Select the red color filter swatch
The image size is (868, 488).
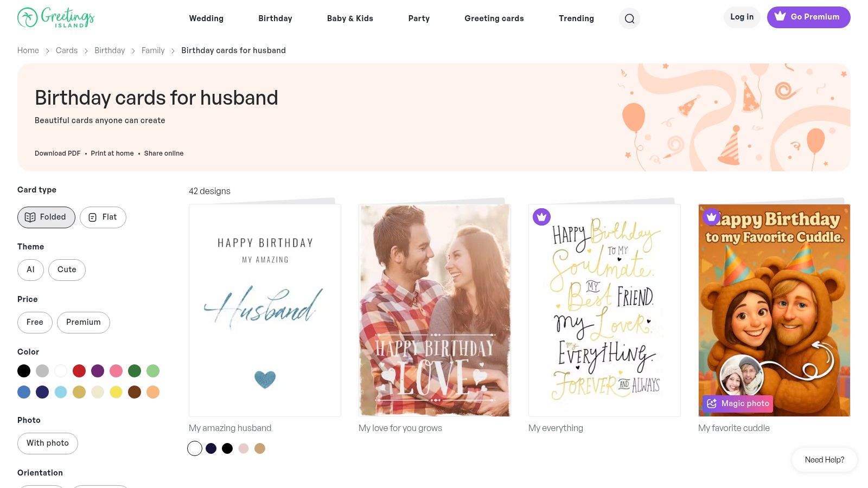pyautogui.click(x=79, y=371)
